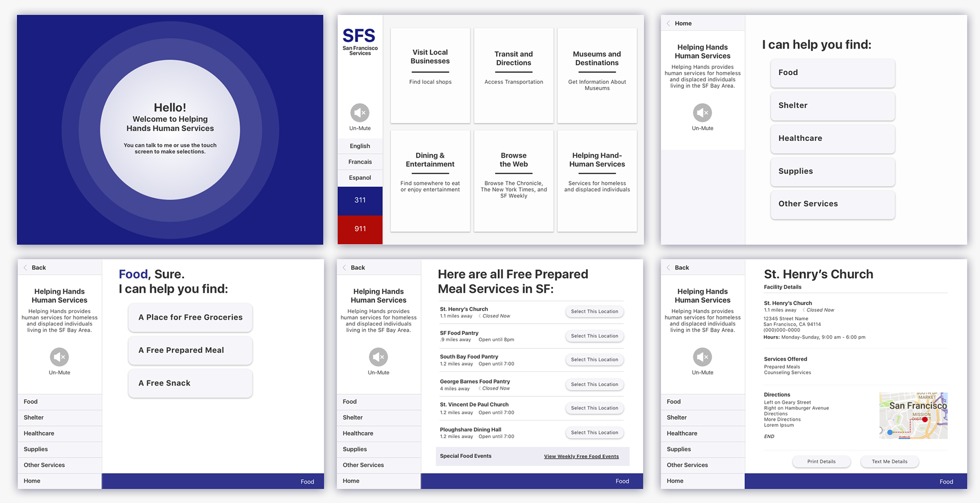
Task: Select This Location for Ploughshare Dining Hall
Action: (x=594, y=433)
